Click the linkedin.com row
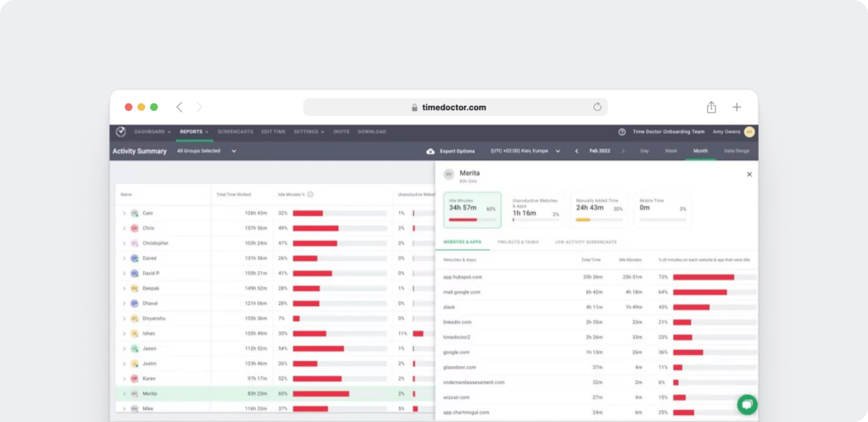The height and width of the screenshot is (422, 868). point(597,322)
